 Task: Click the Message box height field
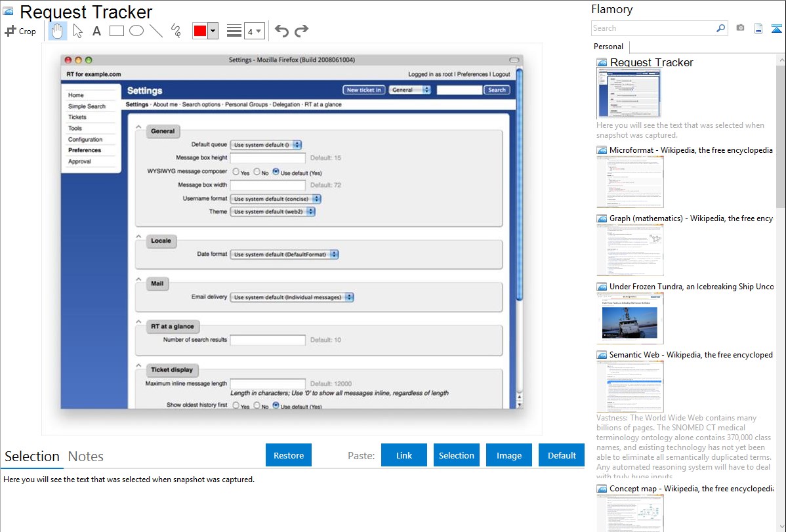click(x=268, y=158)
